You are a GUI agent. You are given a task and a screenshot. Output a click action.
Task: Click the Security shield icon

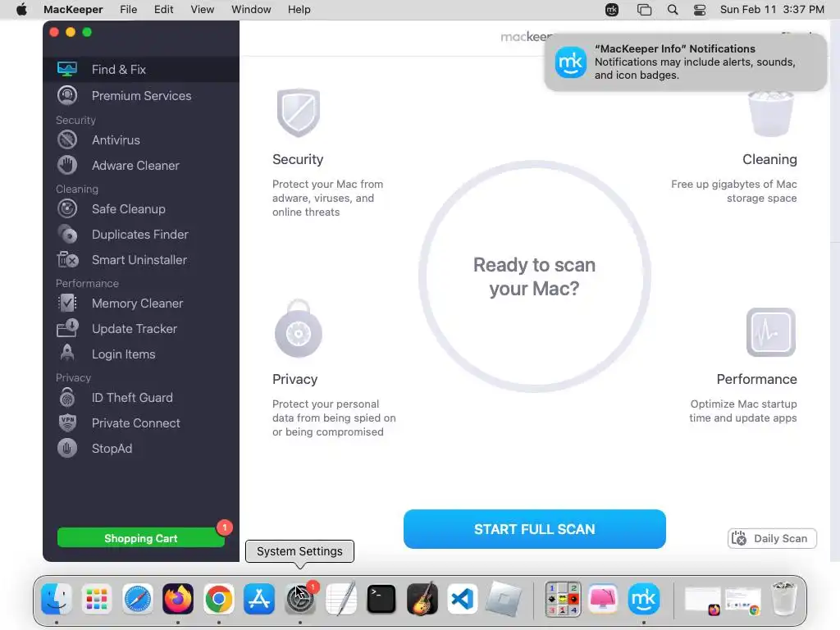[299, 112]
